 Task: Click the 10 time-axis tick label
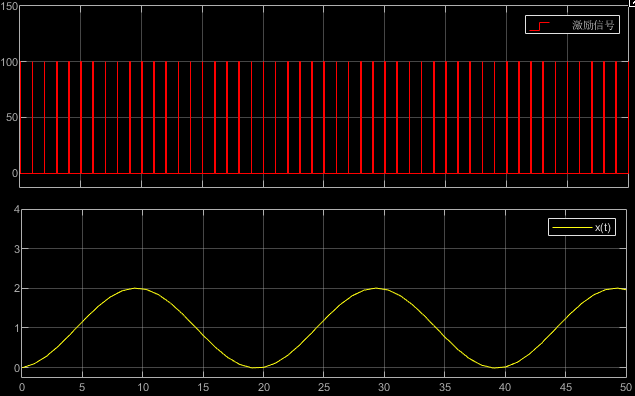click(x=143, y=387)
